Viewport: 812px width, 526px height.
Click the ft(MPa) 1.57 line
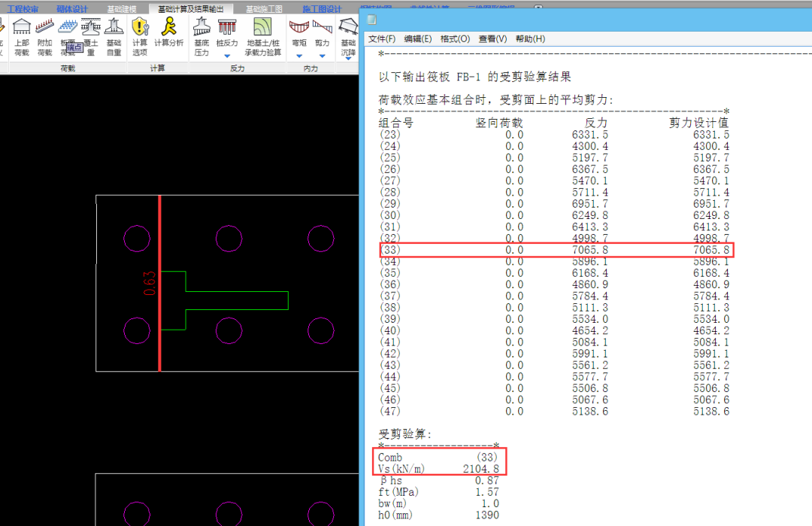pos(438,492)
